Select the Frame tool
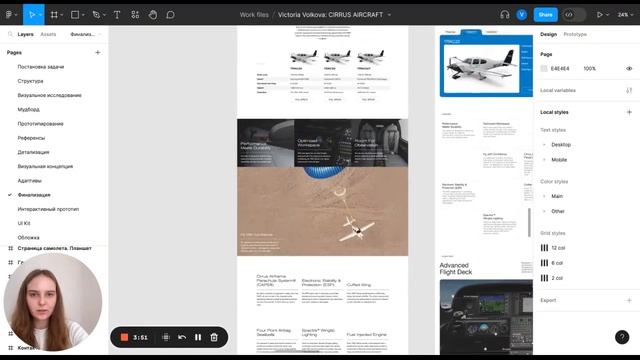Viewport: 640px width, 360px height. pyautogui.click(x=54, y=15)
